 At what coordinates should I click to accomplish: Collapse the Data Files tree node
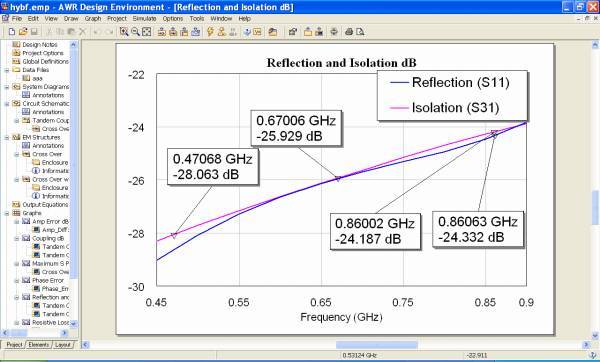(x=7, y=70)
